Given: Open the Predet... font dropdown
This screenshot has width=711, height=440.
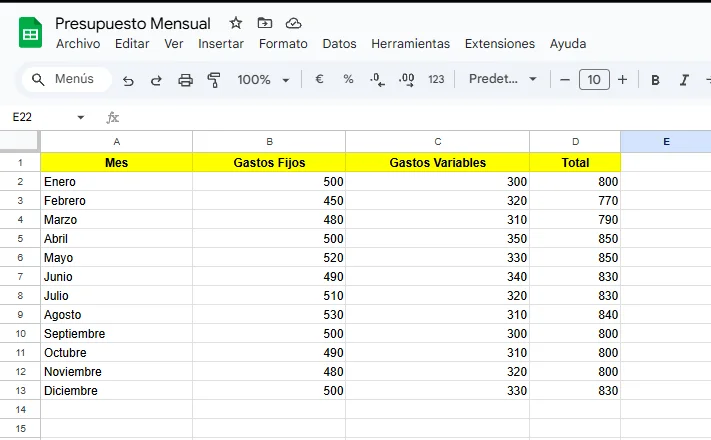Looking at the screenshot, I should [502, 79].
